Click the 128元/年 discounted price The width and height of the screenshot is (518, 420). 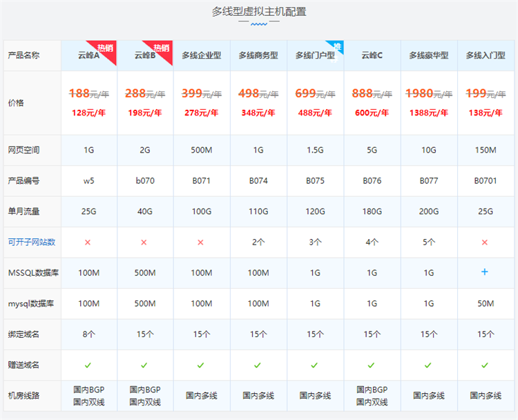tap(88, 113)
